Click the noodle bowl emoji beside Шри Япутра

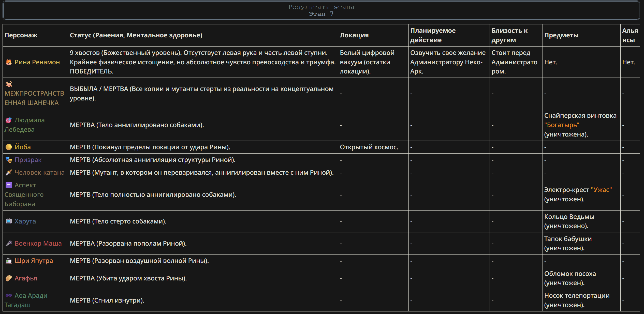click(9, 261)
